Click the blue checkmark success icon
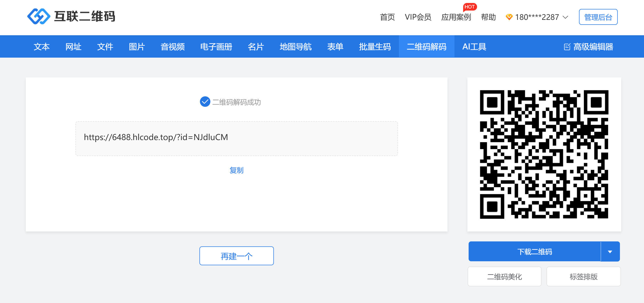This screenshot has width=644, height=303. coord(205,102)
